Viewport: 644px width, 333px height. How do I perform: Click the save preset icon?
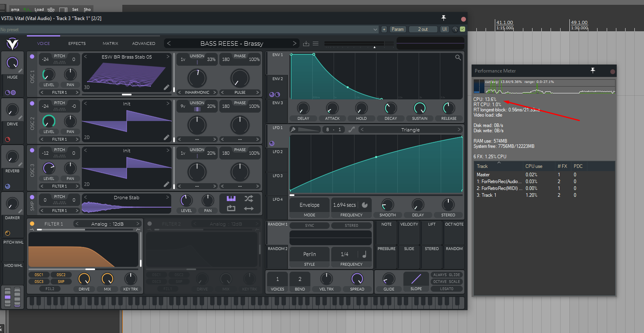306,43
